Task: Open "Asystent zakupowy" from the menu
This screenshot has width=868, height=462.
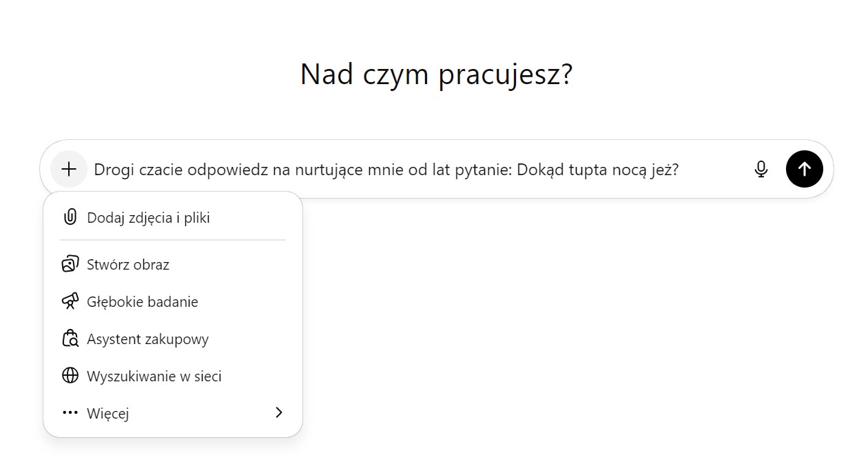Action: [147, 339]
